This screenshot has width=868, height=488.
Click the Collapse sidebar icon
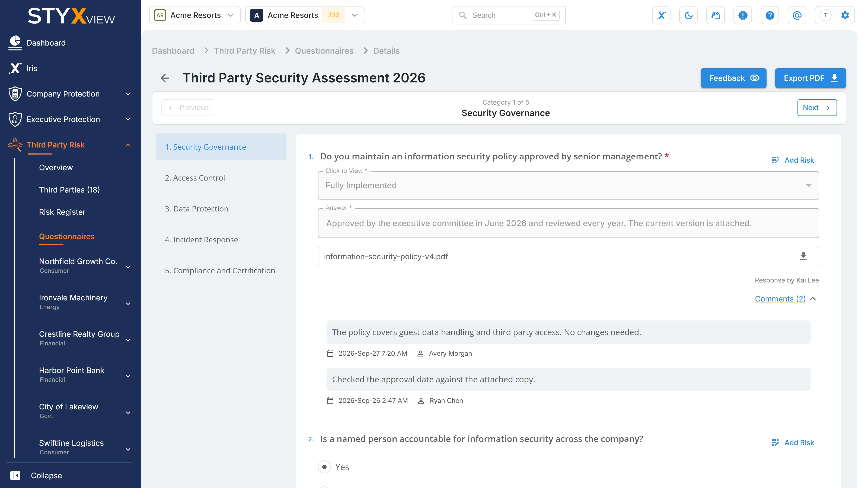(x=15, y=475)
